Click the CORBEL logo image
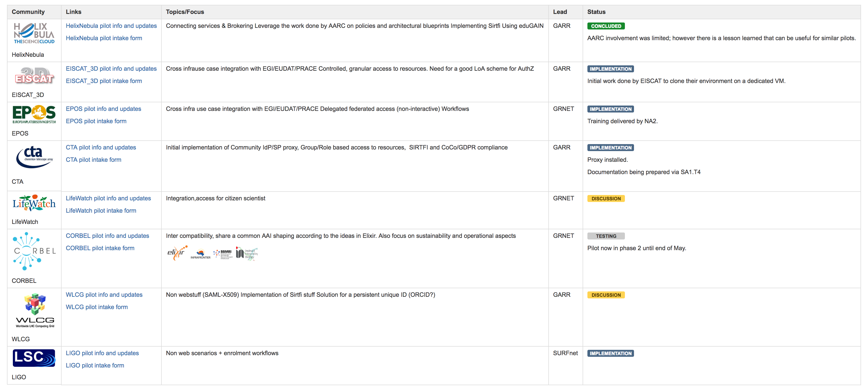 [34, 251]
